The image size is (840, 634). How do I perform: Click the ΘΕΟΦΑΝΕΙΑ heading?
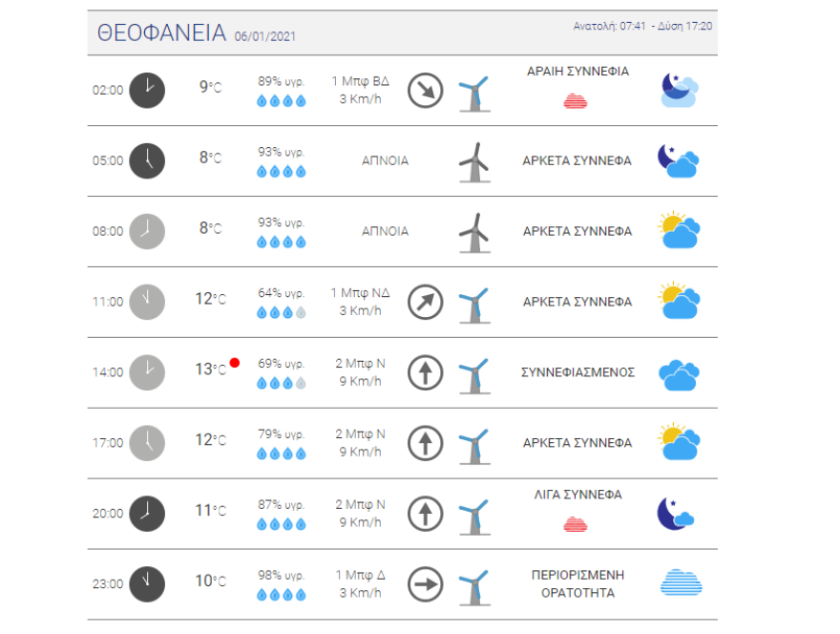(161, 33)
